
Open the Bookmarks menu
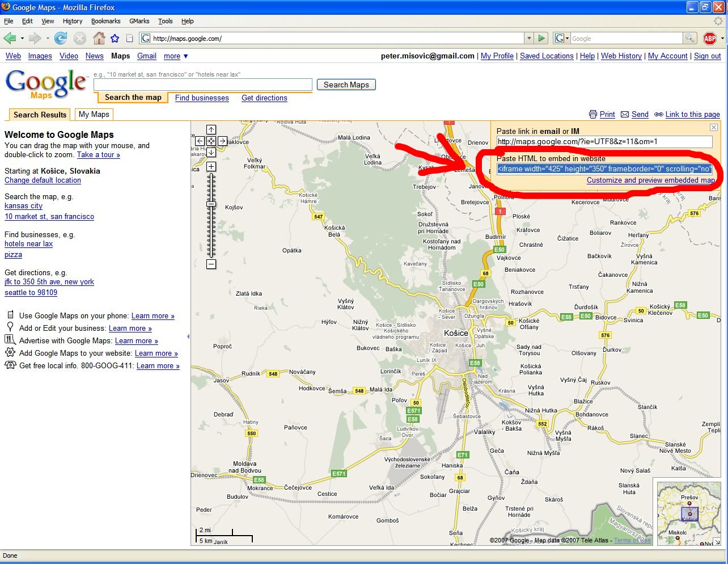(105, 21)
